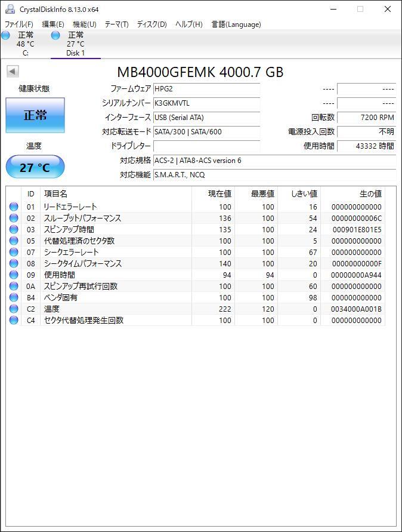Select the スループットパフォーマンス attribute row

196,218
